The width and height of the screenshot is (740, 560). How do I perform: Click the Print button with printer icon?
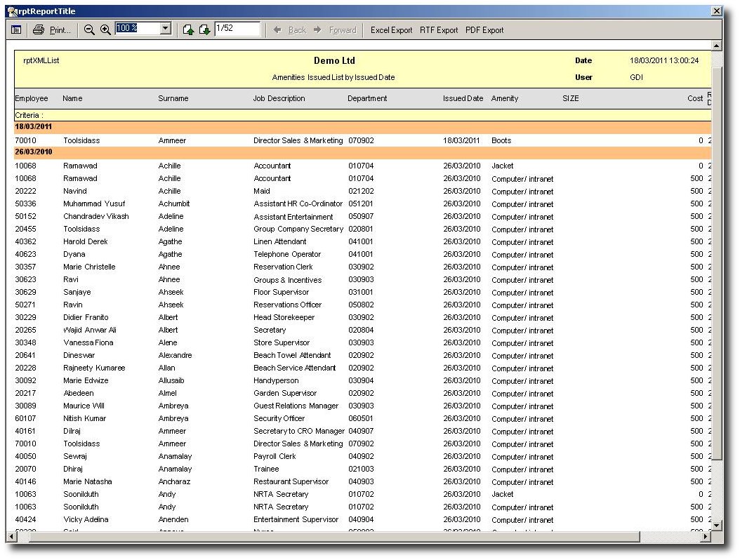[x=52, y=30]
